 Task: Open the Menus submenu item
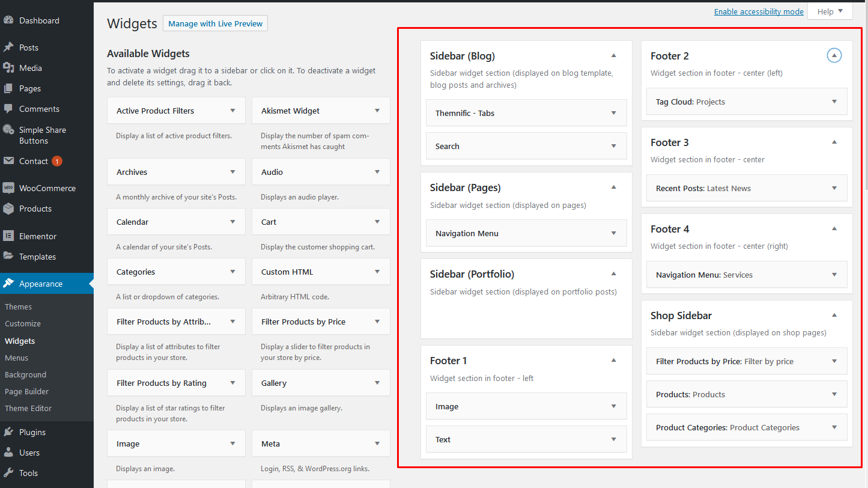click(x=17, y=358)
